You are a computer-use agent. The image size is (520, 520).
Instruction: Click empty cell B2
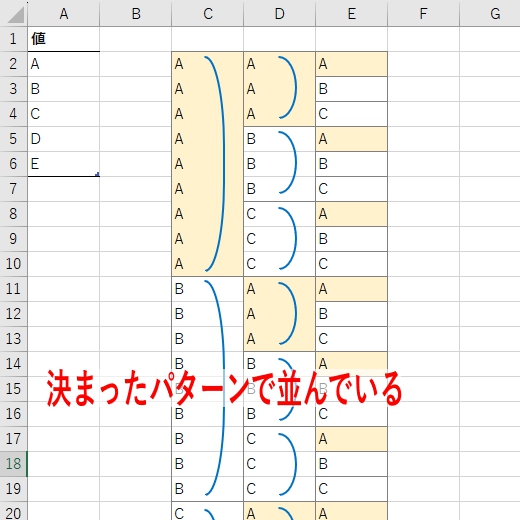click(x=136, y=64)
